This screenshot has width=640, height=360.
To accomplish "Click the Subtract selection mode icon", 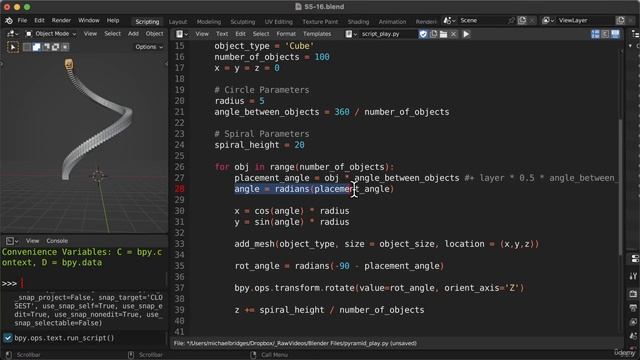I will (46, 47).
